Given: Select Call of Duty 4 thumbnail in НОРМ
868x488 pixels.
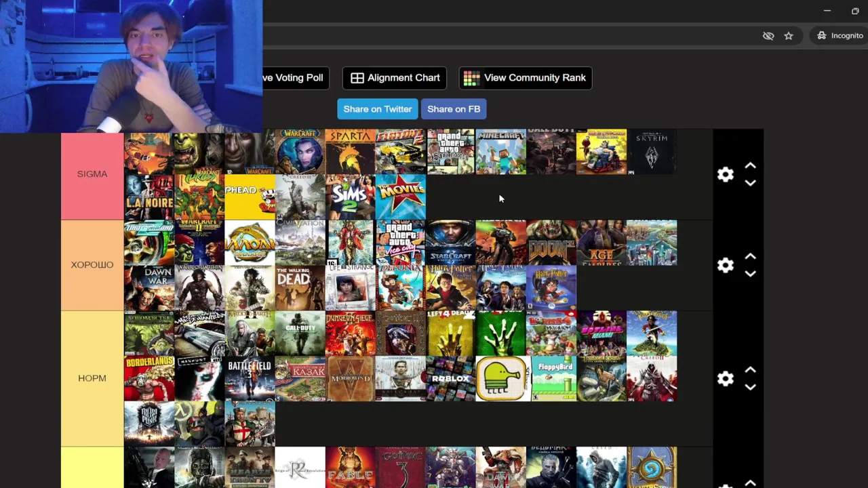Looking at the screenshot, I should (x=300, y=333).
